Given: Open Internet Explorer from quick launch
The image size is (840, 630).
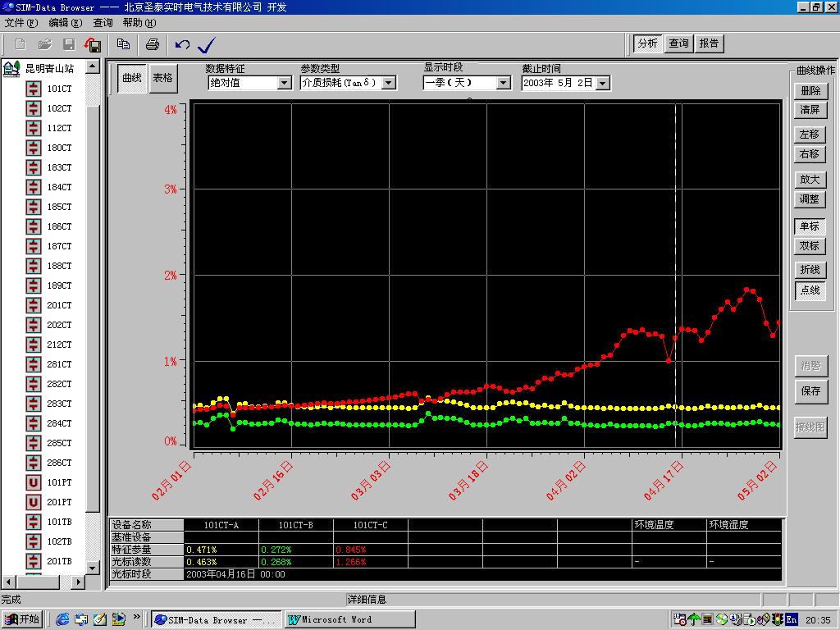Looking at the screenshot, I should 62,619.
